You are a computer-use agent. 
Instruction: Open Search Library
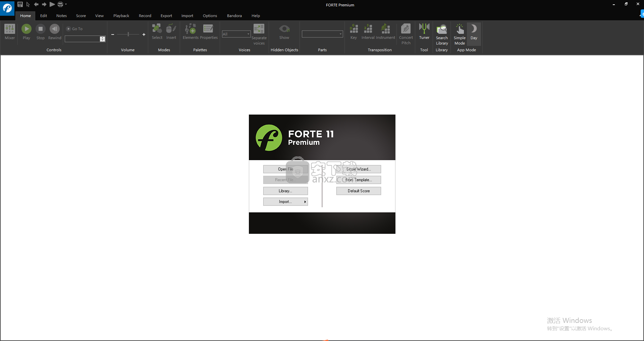442,34
